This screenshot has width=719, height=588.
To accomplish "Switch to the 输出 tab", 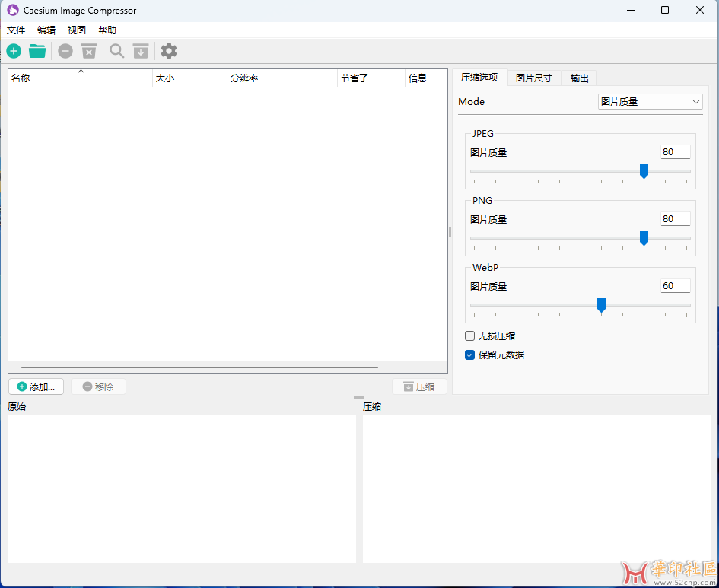I will 579,78.
